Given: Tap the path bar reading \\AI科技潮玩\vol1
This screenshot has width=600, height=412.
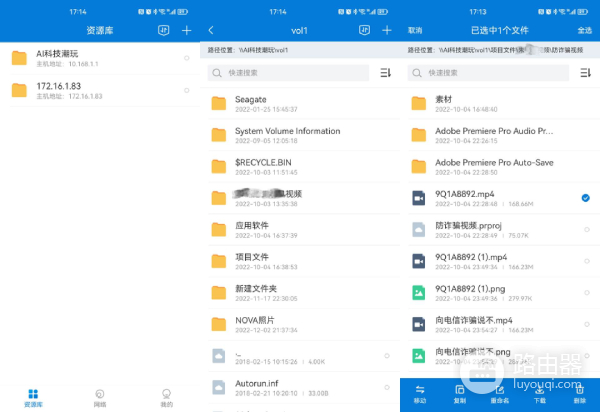Looking at the screenshot, I should tap(300, 50).
